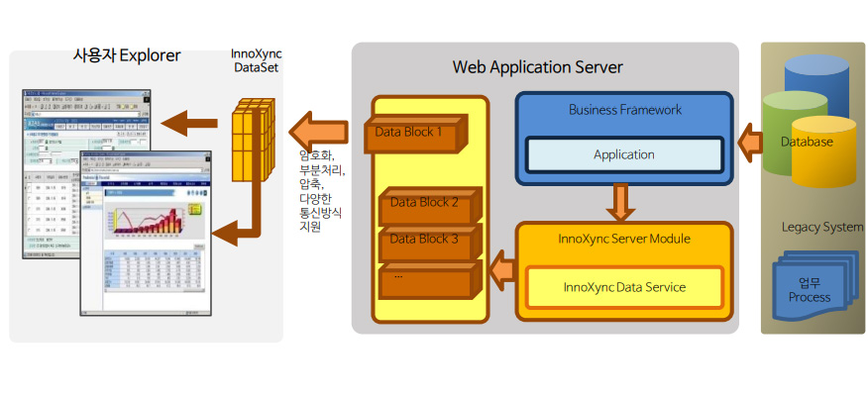Click the Web Application Server title
868x395 pixels.
coord(537,67)
